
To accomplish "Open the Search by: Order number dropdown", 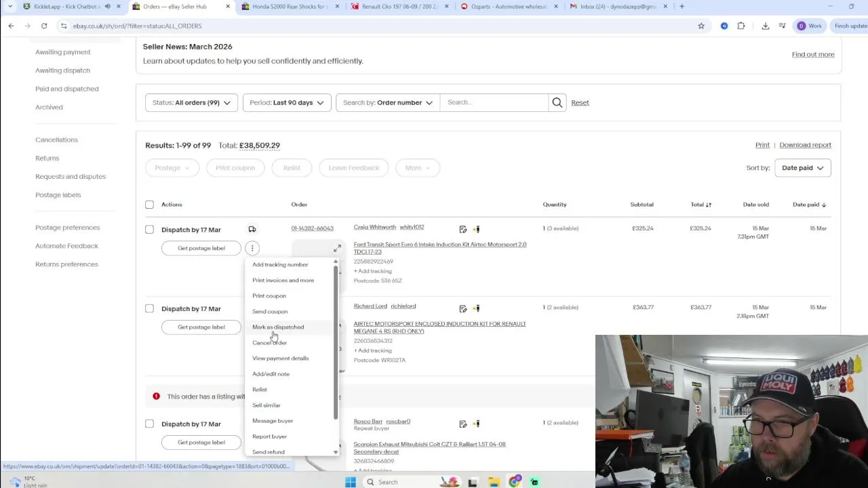I will click(388, 102).
